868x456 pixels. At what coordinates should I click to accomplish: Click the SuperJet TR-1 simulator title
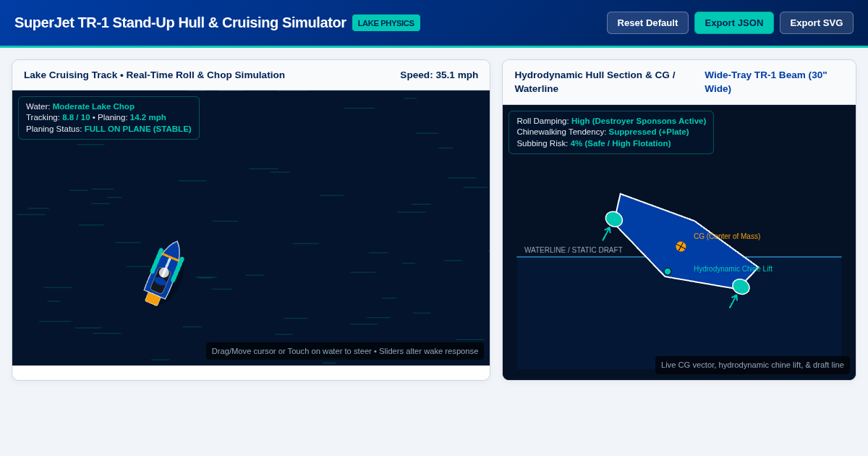point(180,22)
